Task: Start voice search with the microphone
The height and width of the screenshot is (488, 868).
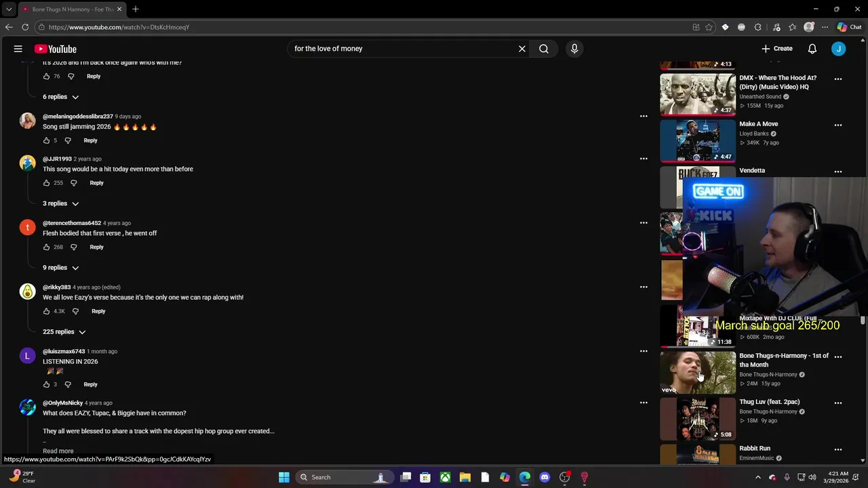Action: coord(574,49)
